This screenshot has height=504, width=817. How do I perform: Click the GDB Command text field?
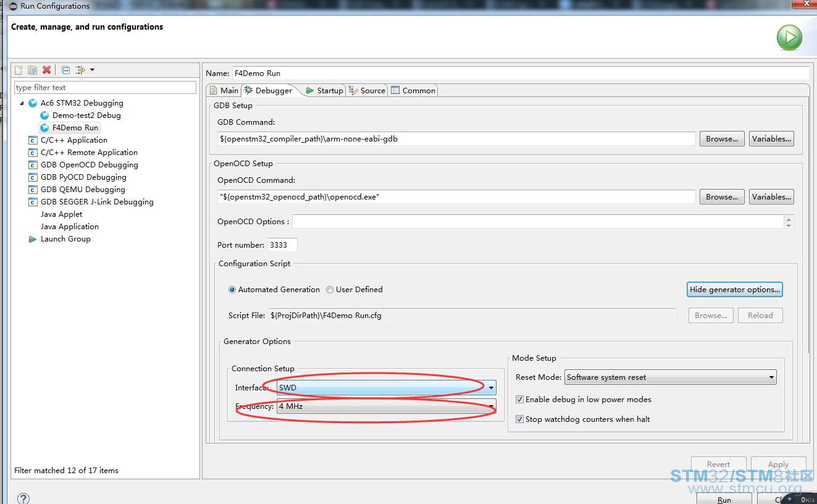456,139
